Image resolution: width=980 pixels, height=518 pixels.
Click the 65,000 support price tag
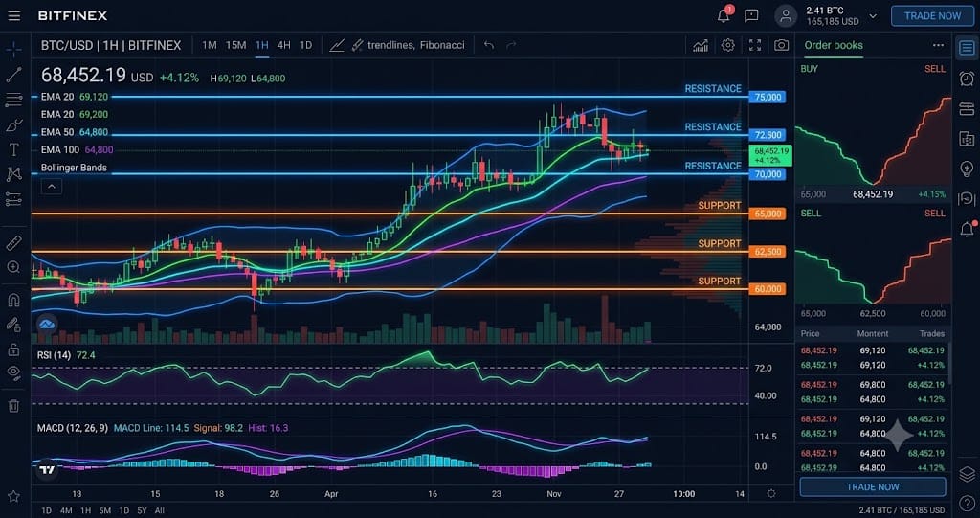767,214
